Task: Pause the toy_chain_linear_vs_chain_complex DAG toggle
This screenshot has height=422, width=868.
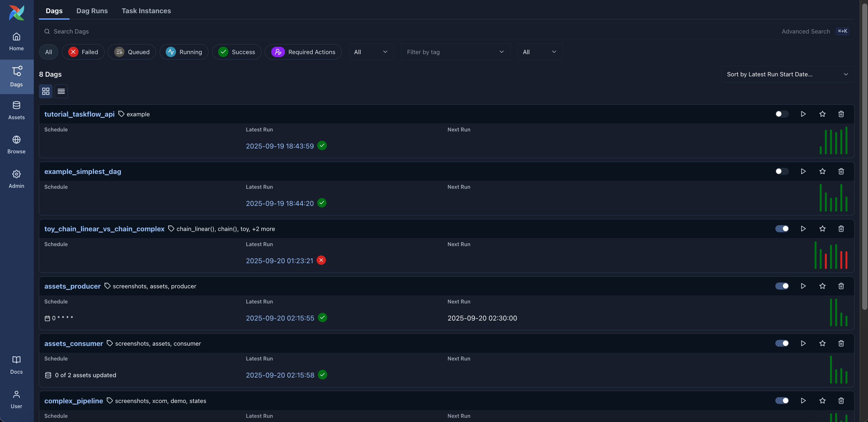Action: 781,229
